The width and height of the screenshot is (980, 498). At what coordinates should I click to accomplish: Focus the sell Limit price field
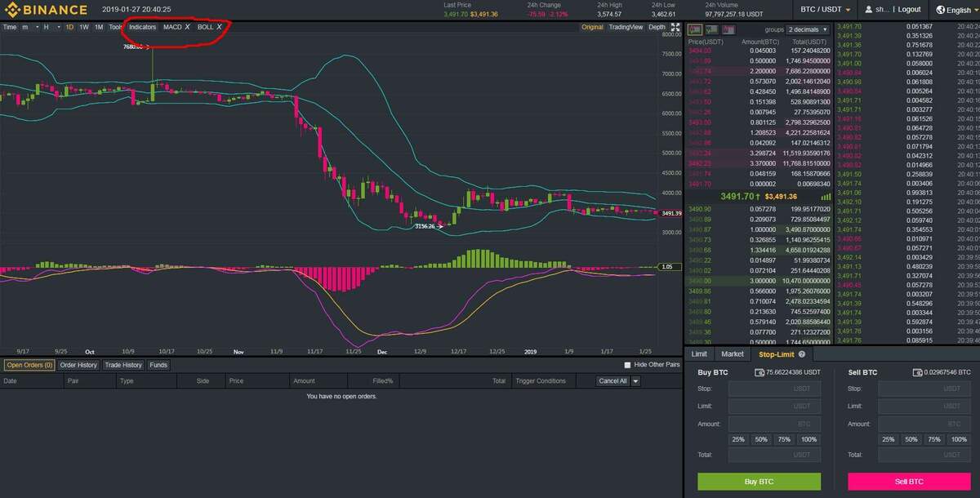(x=924, y=406)
